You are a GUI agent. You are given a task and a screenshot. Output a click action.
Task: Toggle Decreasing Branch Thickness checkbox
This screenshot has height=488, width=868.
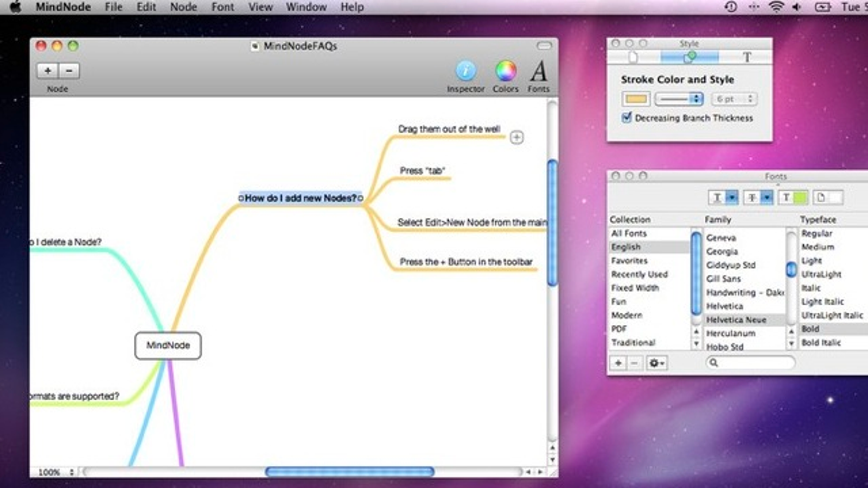(x=627, y=118)
